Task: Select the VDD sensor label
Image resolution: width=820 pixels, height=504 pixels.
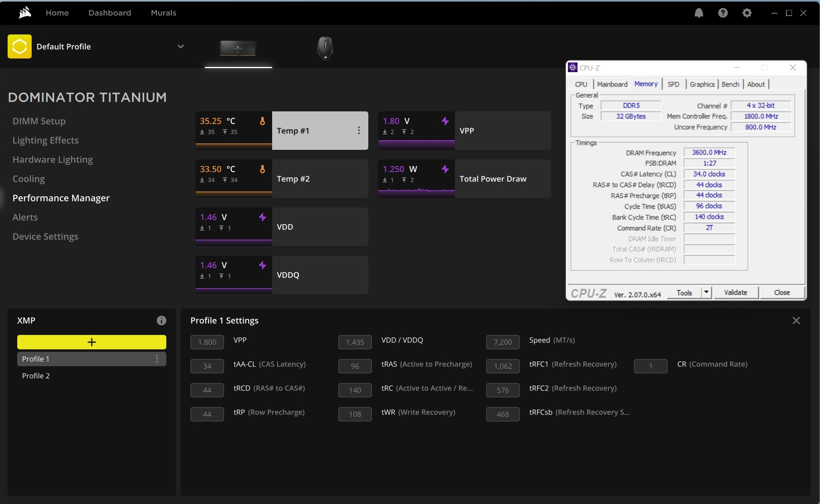Action: (285, 227)
